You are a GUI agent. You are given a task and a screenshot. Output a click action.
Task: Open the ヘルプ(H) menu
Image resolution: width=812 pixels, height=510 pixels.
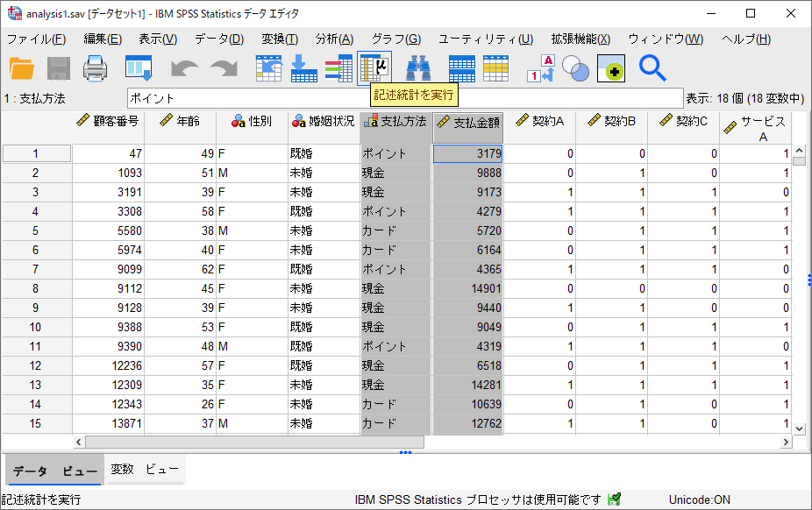[746, 39]
